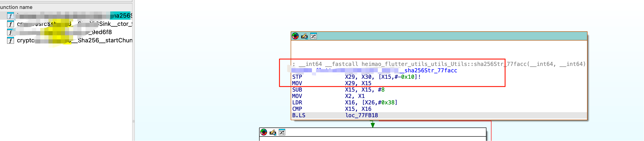The height and width of the screenshot is (141, 644).
Task: Click the SUB X15, X15, #8 instruction
Action: (x=338, y=90)
